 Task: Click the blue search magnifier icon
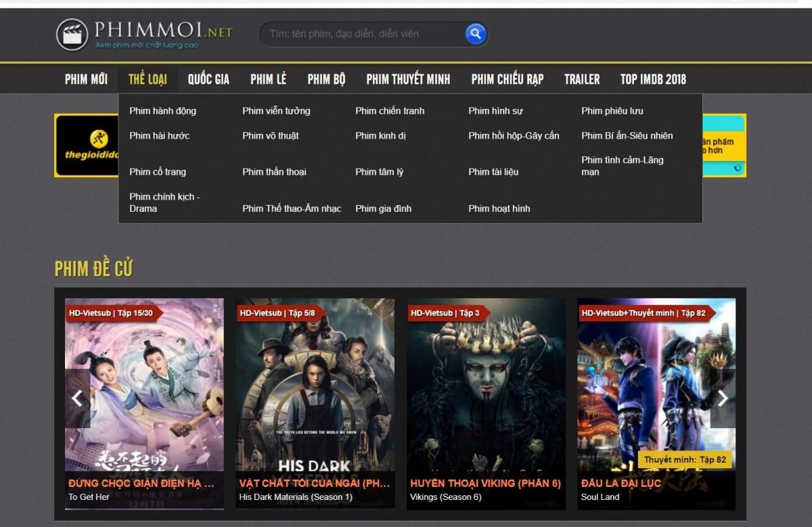[476, 33]
